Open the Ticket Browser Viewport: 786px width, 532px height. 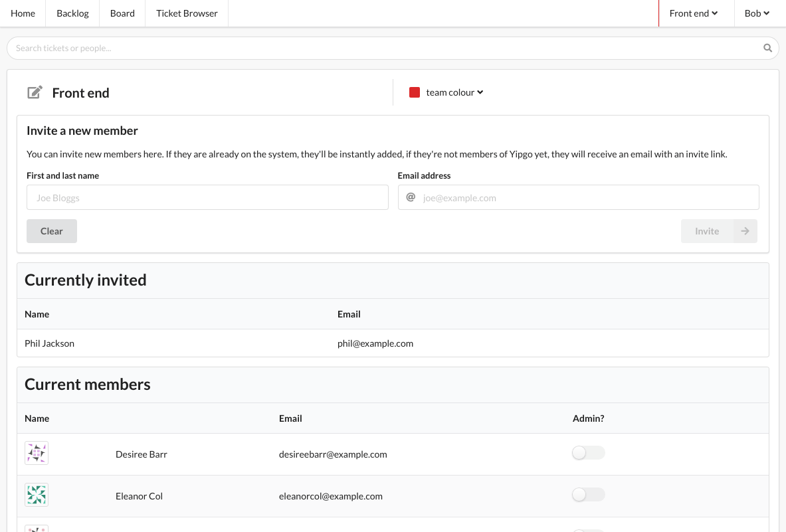tap(187, 13)
